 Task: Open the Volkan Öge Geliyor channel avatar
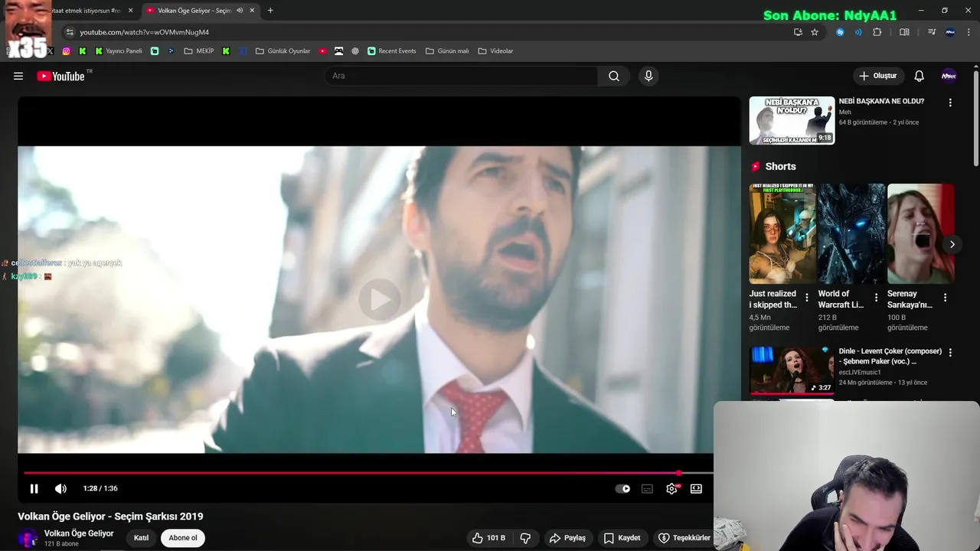[28, 538]
